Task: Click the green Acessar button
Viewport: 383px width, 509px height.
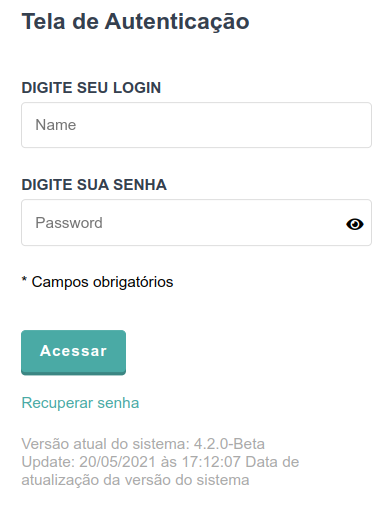Action: coord(73,352)
